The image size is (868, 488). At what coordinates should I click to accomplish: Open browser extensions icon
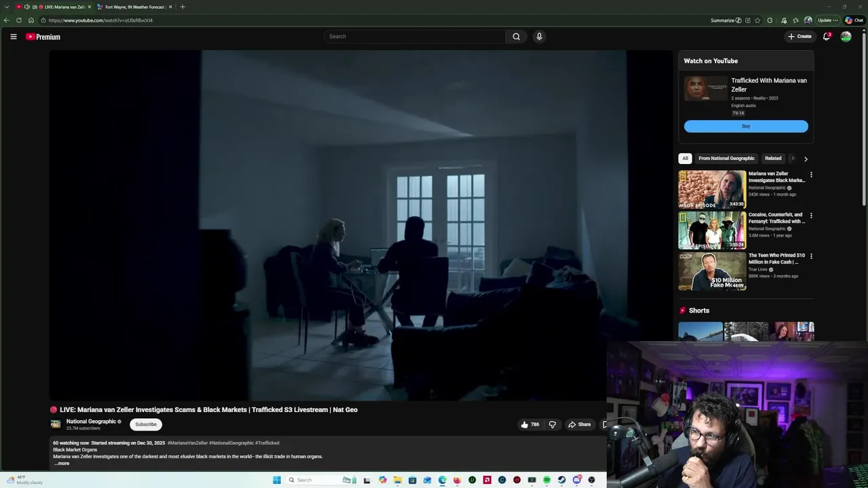click(770, 20)
